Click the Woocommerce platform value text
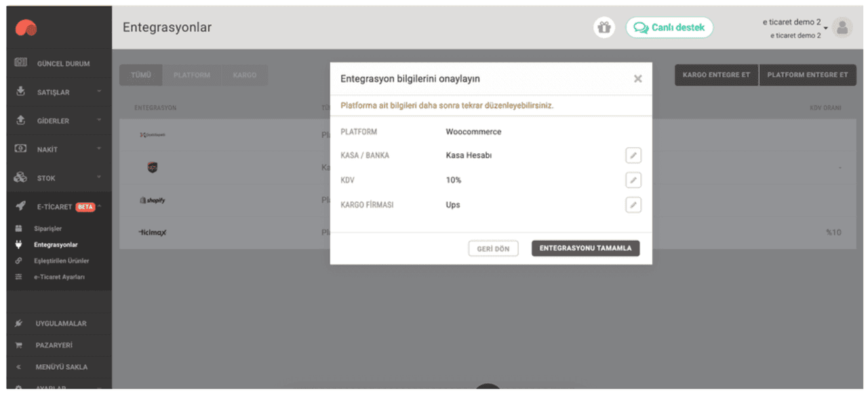The image size is (868, 394). (474, 132)
